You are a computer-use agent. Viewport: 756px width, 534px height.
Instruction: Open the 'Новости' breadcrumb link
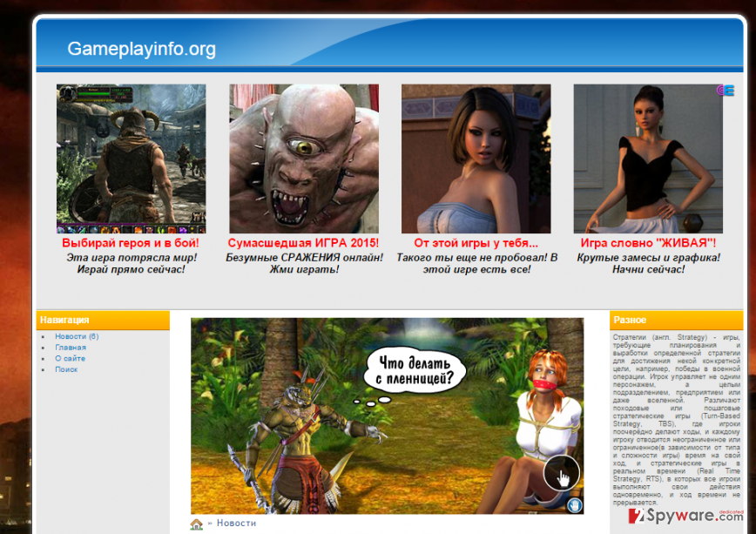click(x=236, y=523)
